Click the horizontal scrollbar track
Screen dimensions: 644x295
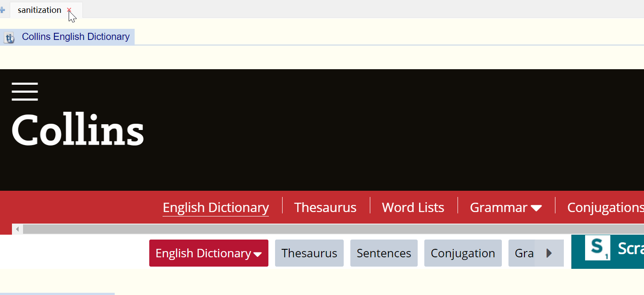click(x=334, y=229)
